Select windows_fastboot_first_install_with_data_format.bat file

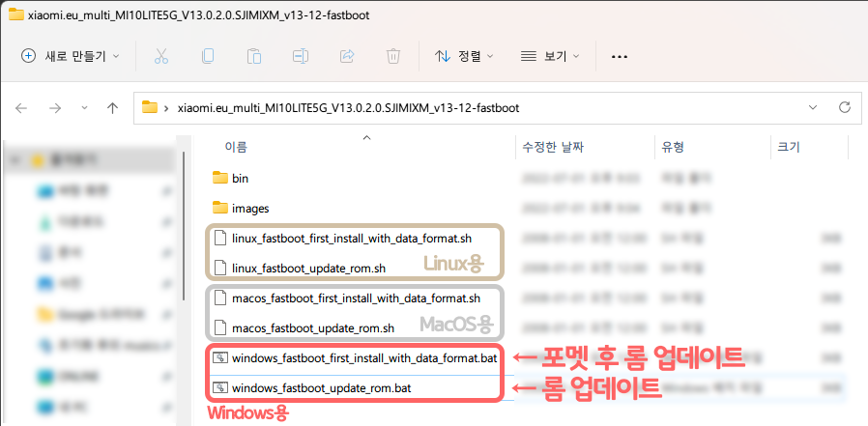[364, 358]
